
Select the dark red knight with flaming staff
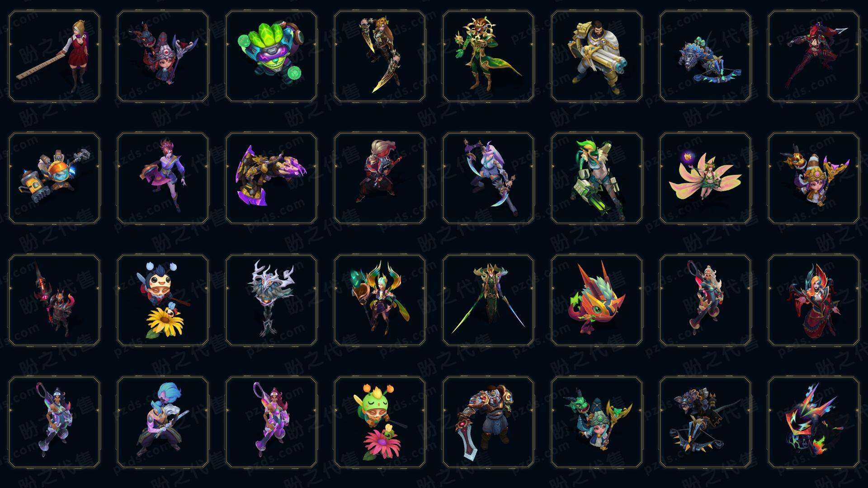(x=54, y=300)
